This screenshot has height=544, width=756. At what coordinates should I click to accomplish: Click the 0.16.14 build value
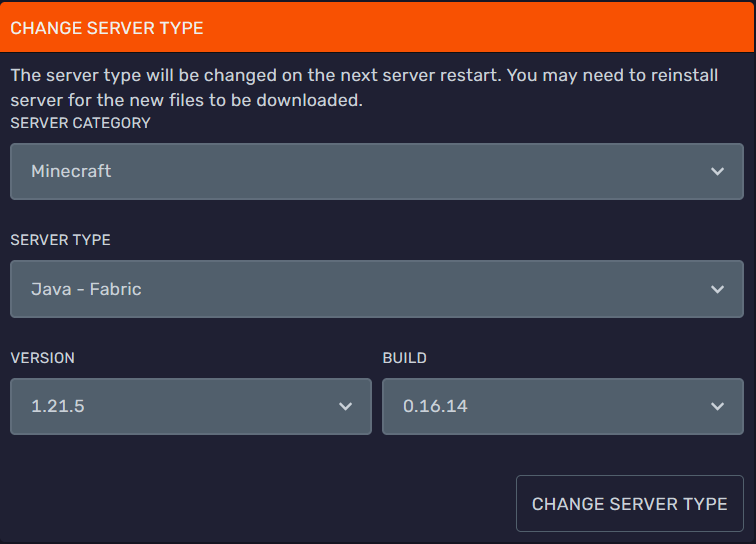tap(435, 406)
